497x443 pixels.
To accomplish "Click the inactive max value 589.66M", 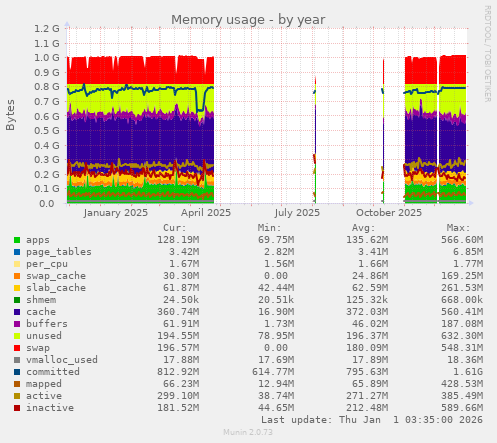I will (462, 408).
